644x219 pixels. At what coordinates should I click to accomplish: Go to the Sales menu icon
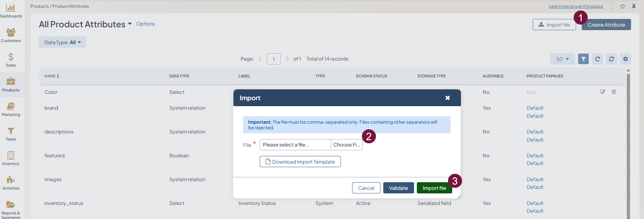11,57
